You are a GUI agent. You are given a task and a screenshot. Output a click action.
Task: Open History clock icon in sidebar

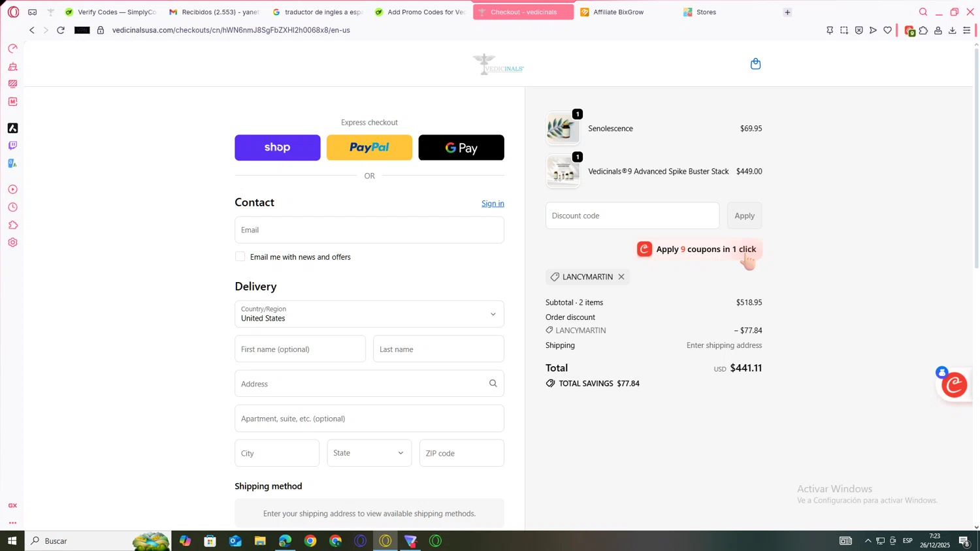[x=12, y=207]
